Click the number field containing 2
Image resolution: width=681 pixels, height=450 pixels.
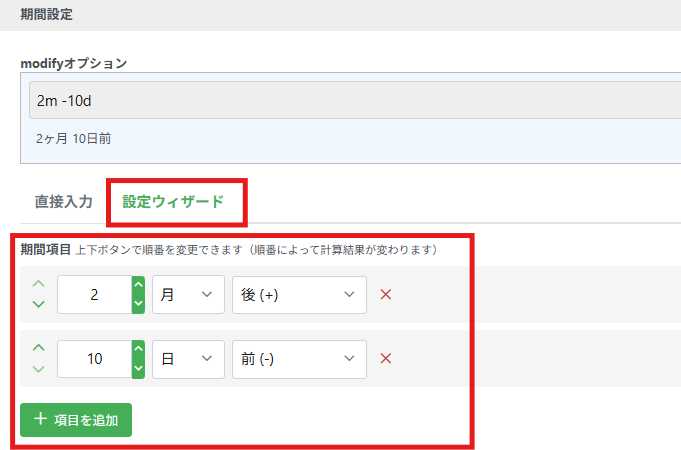[x=94, y=295]
